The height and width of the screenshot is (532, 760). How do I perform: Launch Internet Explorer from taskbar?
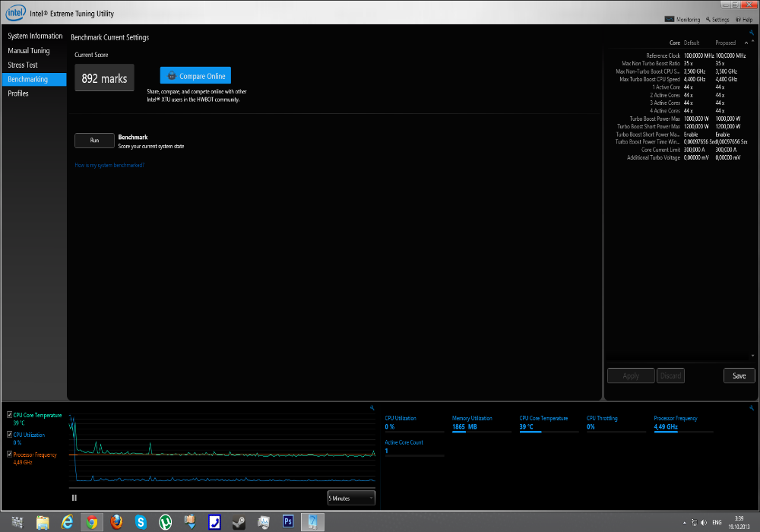[x=68, y=522]
